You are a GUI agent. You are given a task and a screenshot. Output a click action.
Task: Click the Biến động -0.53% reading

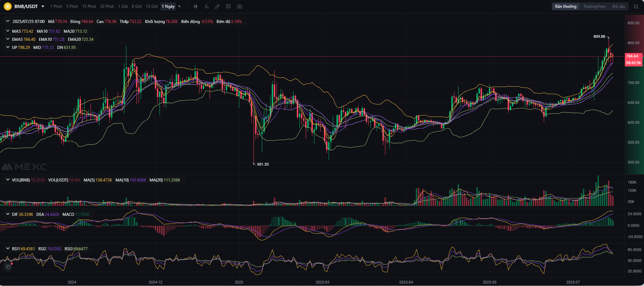point(197,21)
